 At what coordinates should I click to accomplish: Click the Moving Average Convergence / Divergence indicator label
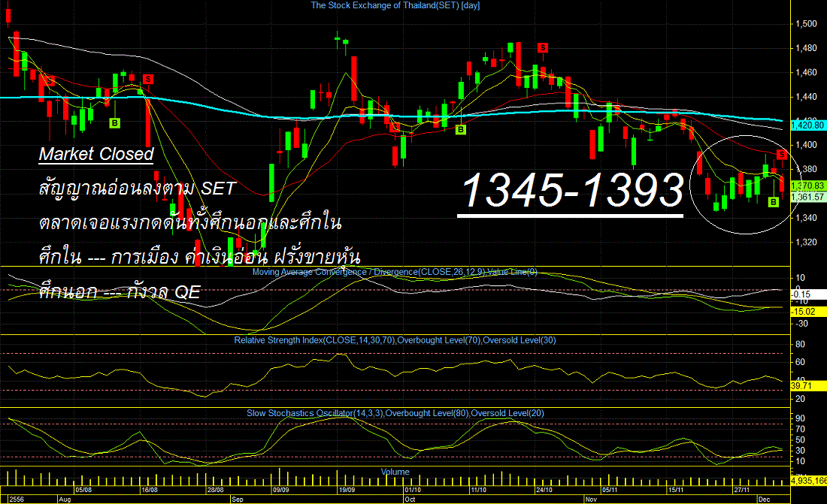395,272
